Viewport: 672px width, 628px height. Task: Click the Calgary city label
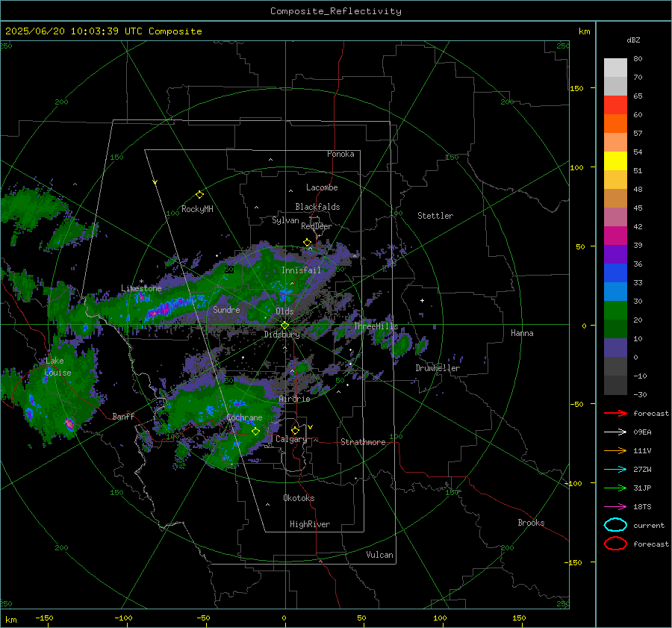[x=291, y=439]
